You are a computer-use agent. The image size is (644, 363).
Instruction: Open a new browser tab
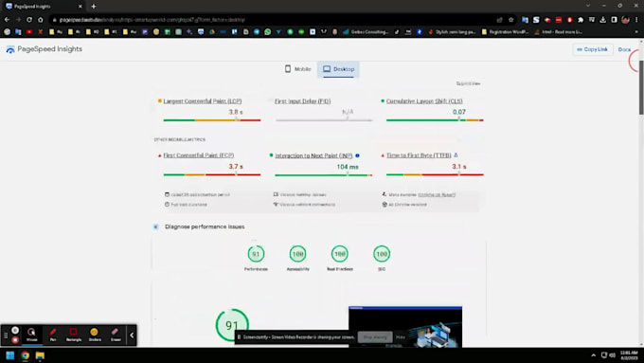[94, 7]
